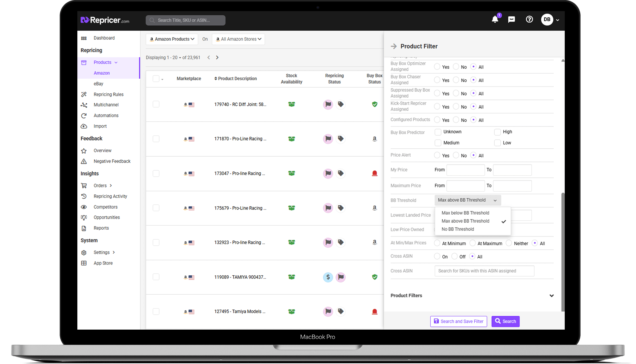The image size is (636, 364).
Task: Choose No BB Threshold option
Action: [x=458, y=229]
